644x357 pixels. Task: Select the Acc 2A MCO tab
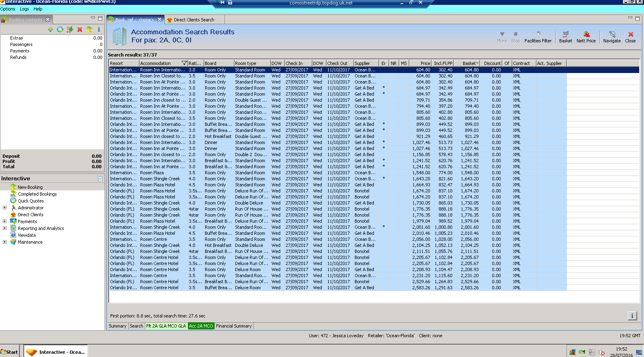[x=201, y=326]
